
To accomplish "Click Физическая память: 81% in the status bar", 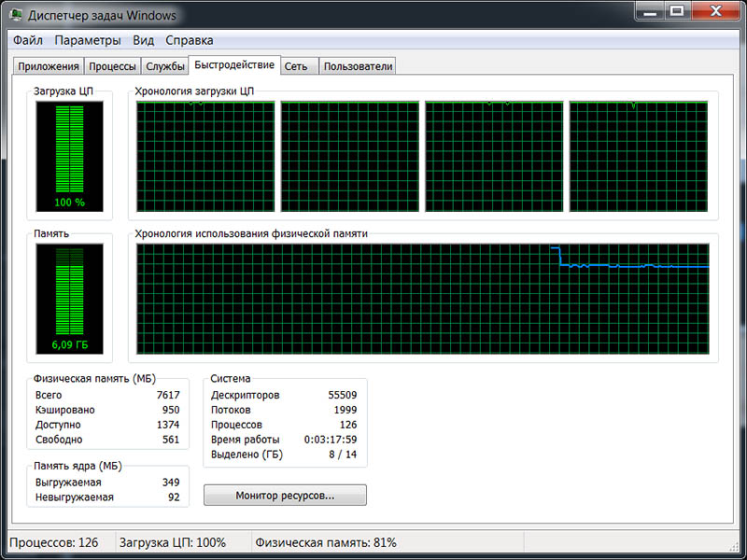I will tap(327, 541).
